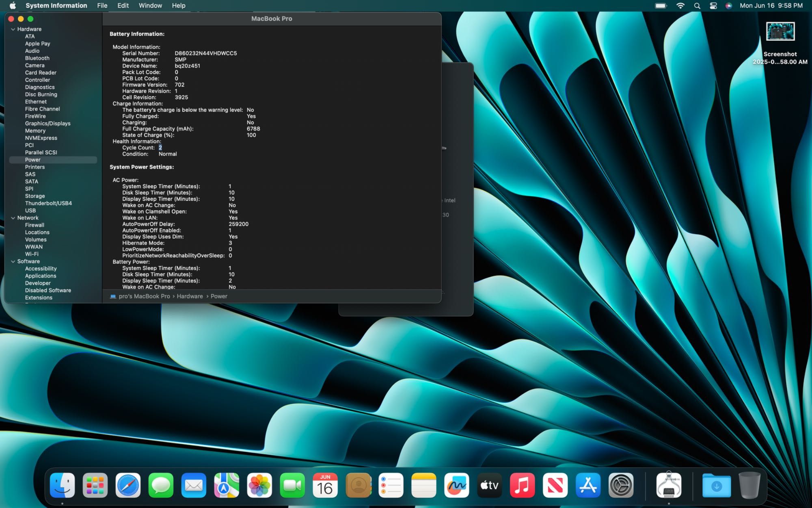Image resolution: width=812 pixels, height=508 pixels.
Task: Click Hardware in the path bar
Action: click(190, 296)
